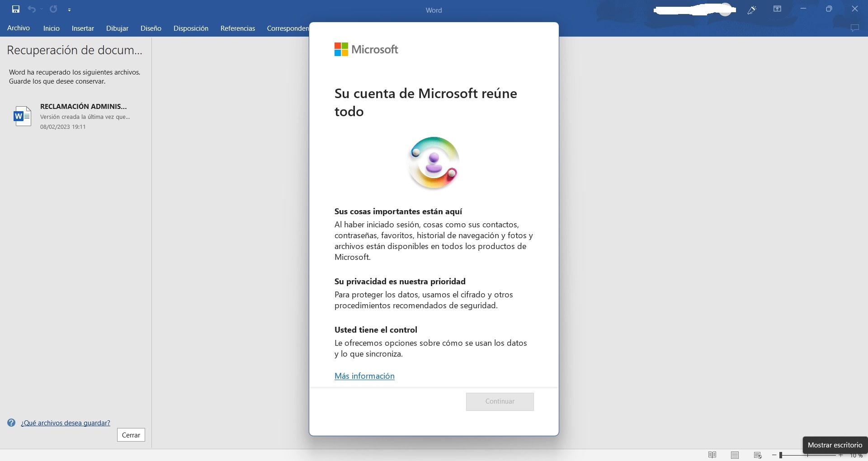Switch to the Referencias ribbon tab
This screenshot has height=461, width=868.
point(238,28)
